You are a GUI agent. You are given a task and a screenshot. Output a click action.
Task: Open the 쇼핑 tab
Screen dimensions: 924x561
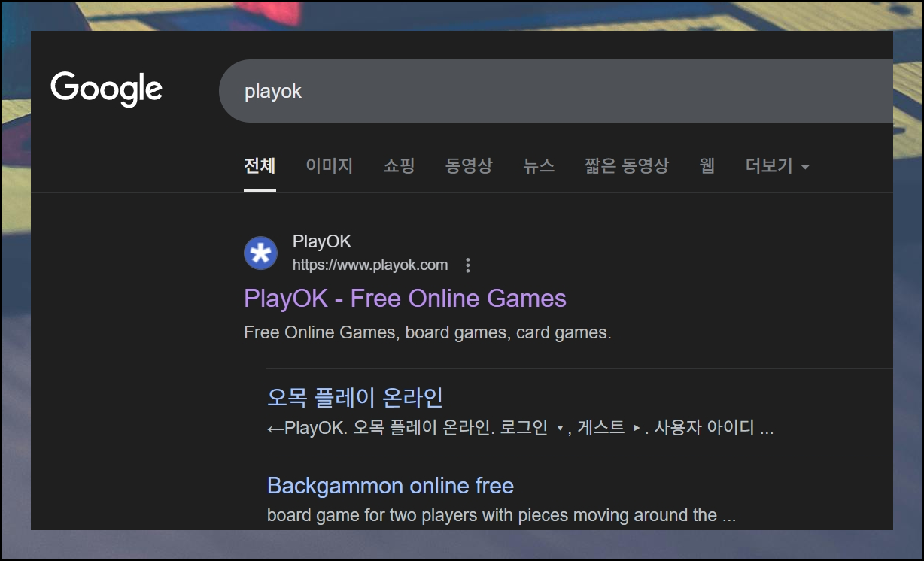(x=399, y=165)
